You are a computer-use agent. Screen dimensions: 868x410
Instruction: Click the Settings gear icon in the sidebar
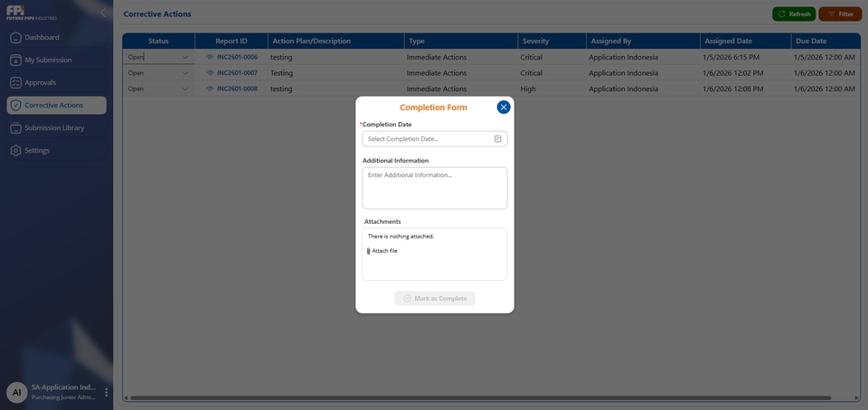coord(15,150)
